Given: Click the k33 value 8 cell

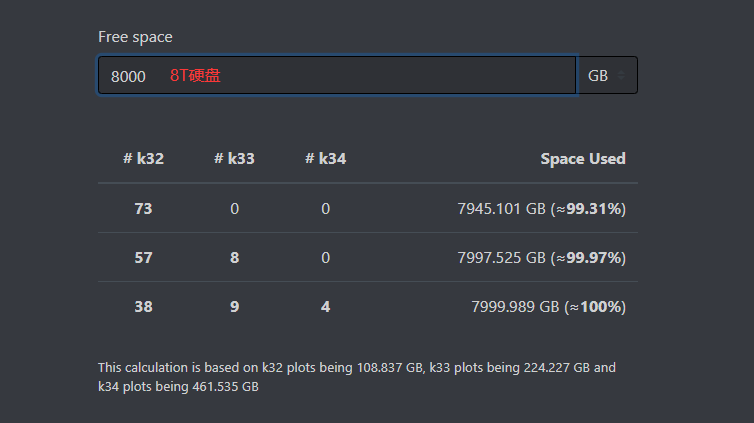Looking at the screenshot, I should pos(234,258).
